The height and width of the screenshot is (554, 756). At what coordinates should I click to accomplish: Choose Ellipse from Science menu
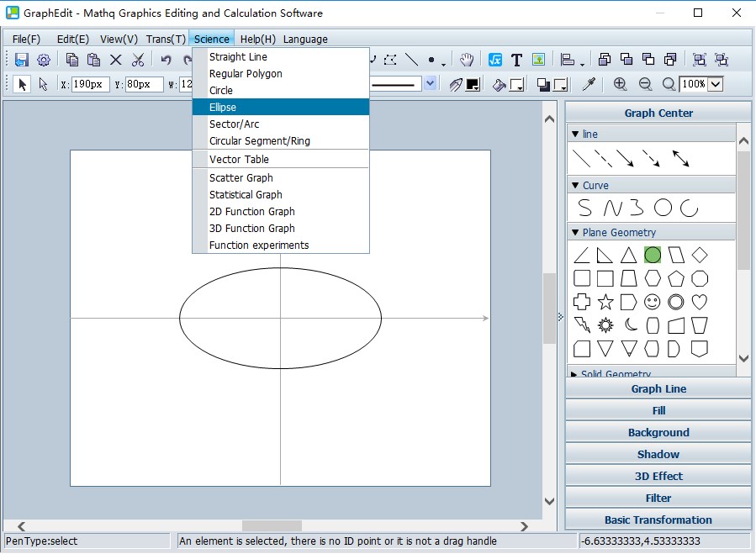pos(281,107)
